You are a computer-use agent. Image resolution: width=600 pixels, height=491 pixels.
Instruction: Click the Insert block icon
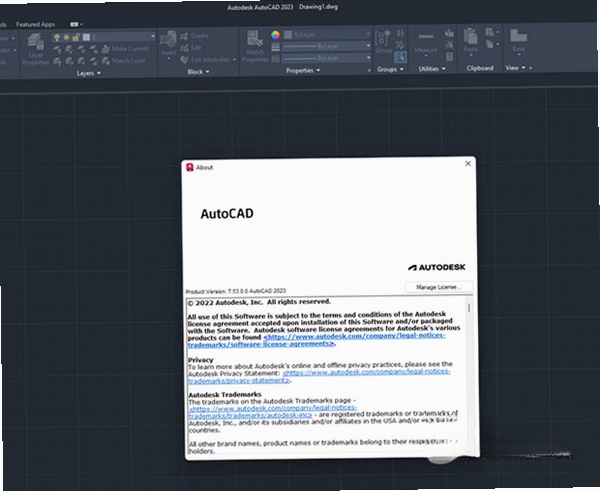point(168,39)
